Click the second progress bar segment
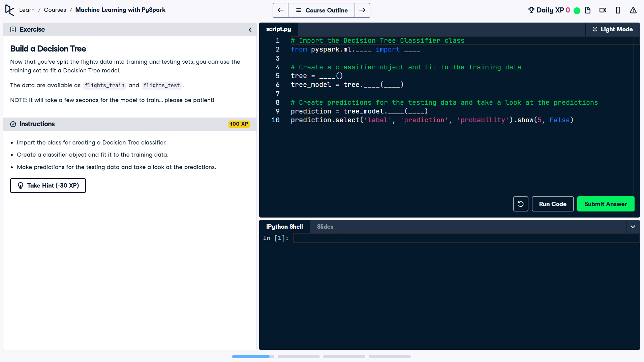Image resolution: width=644 pixels, height=362 pixels. click(299, 357)
